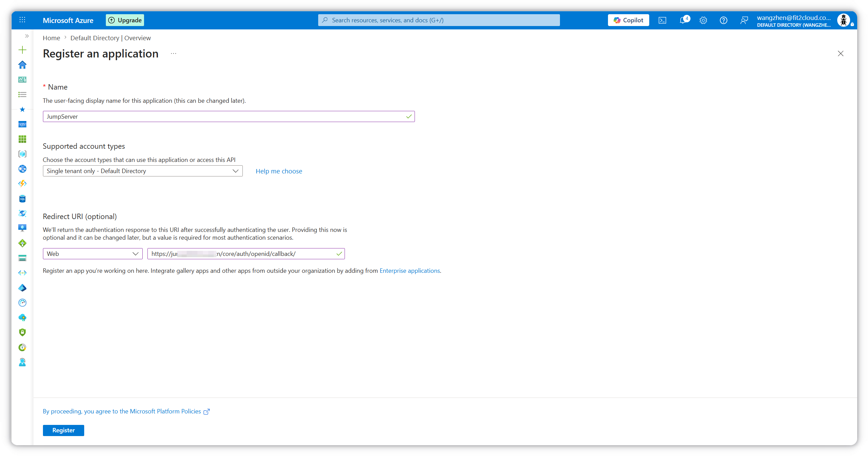
Task: Open Microsoft Defender green shield icon
Action: click(x=22, y=332)
